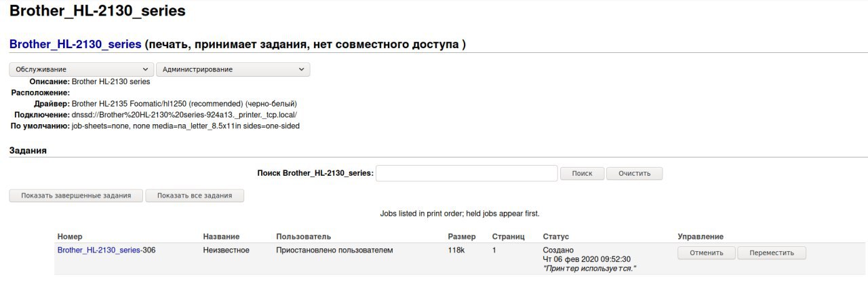Click the Очистить button
Viewport: 868px width, 298px height.
point(634,173)
